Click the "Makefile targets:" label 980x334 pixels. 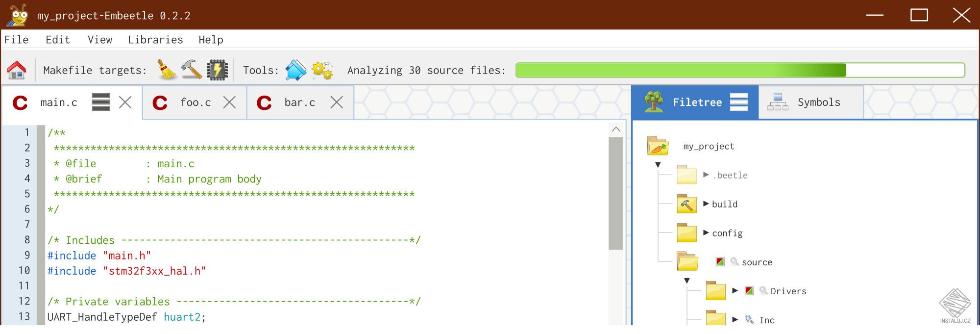(x=95, y=70)
